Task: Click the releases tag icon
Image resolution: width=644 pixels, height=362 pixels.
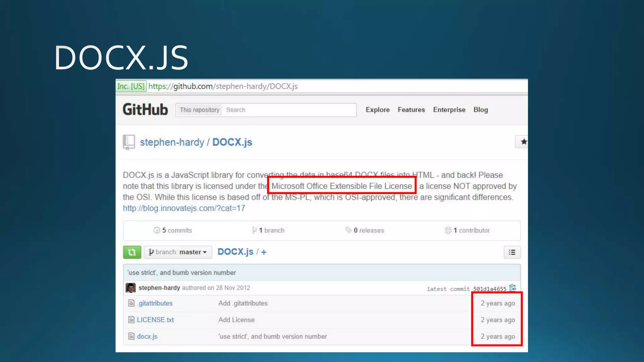Action: 348,230
